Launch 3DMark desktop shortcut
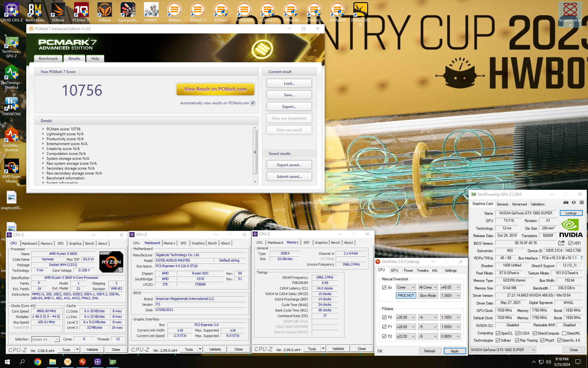This screenshot has width=588, height=368. point(58,12)
